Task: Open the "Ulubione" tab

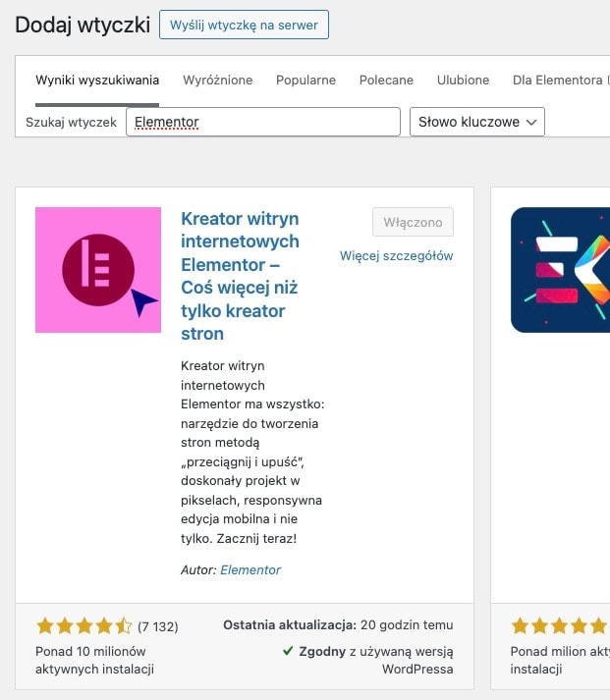Action: tap(463, 81)
